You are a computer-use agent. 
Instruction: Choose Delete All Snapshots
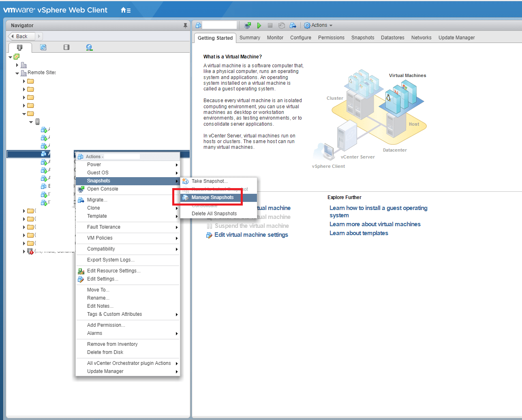click(x=219, y=214)
